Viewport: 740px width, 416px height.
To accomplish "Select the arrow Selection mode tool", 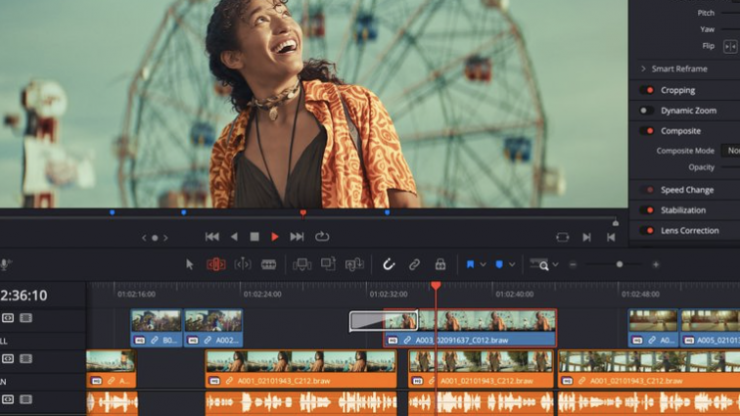I will pos(190,264).
